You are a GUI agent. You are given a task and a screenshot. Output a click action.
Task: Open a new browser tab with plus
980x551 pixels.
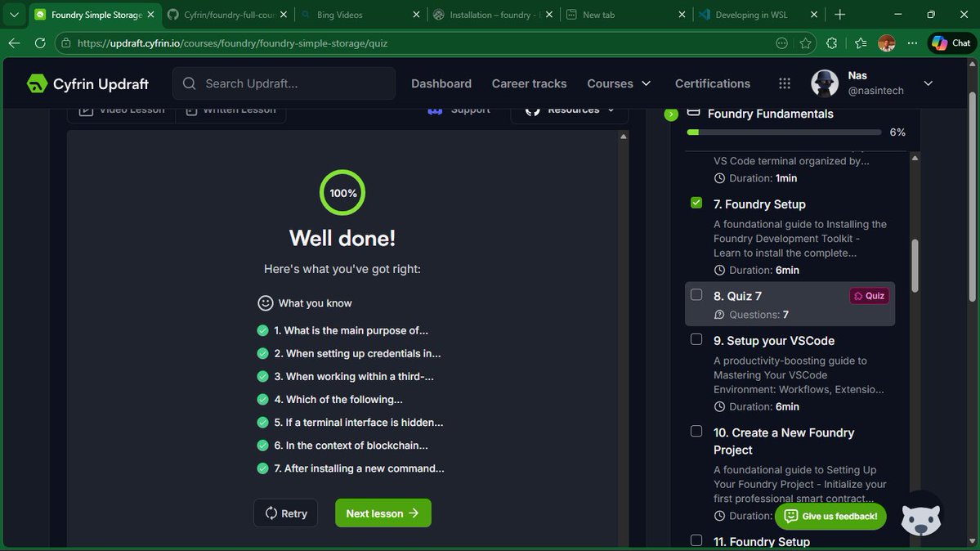(840, 15)
